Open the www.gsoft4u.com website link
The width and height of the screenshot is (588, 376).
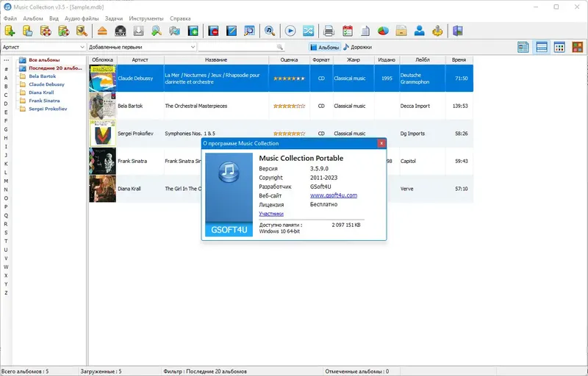[334, 195]
